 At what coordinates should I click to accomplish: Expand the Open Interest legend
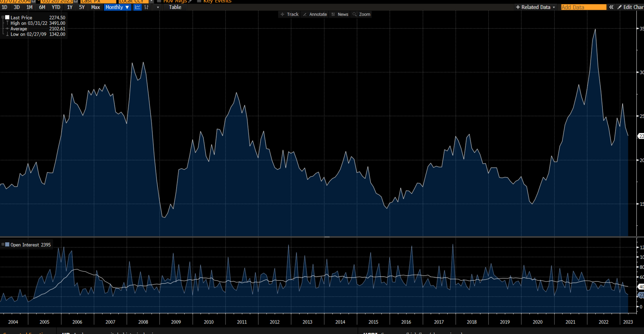coord(3,244)
